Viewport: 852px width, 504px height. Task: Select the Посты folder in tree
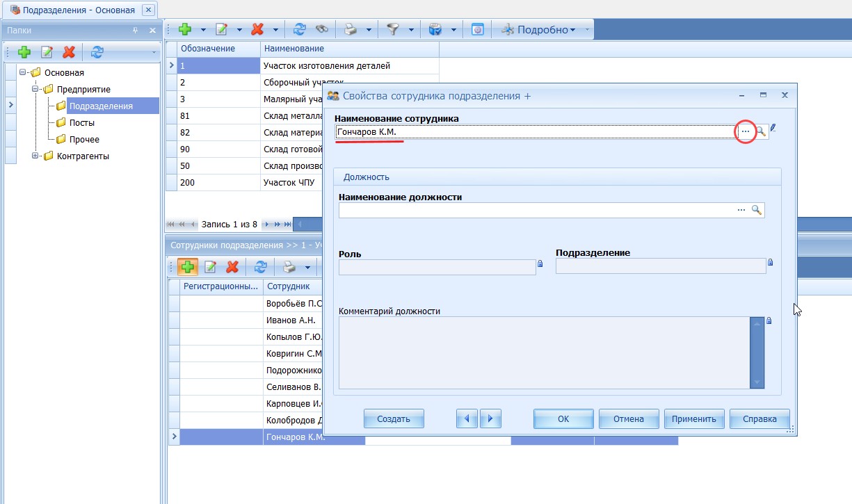(81, 123)
